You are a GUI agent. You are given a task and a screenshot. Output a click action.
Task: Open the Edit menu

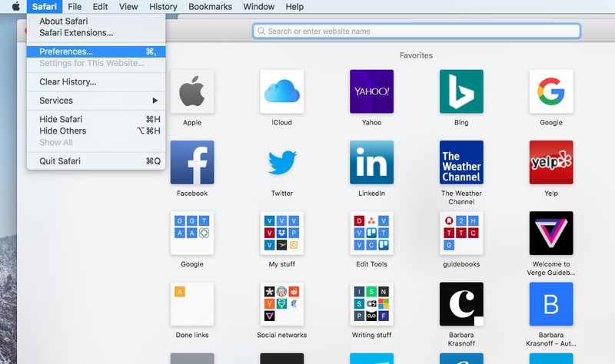click(x=100, y=7)
